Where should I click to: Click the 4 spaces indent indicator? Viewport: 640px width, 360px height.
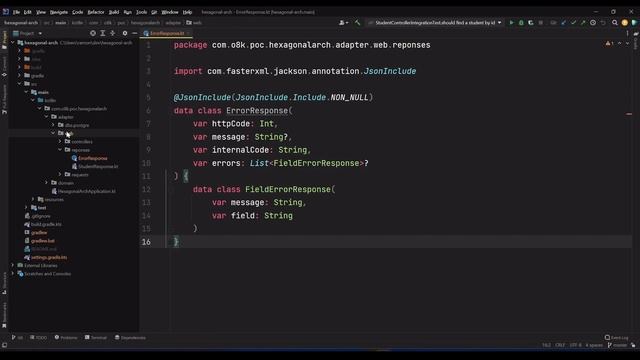(594, 345)
